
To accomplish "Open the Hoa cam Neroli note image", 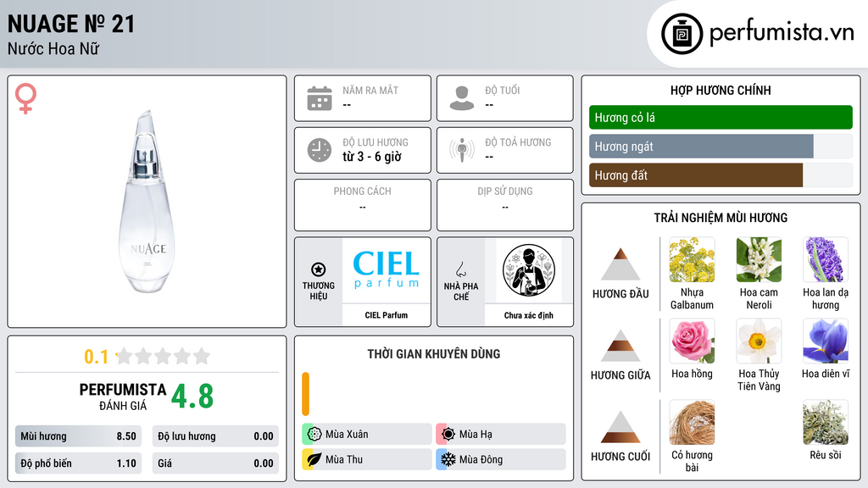I will (759, 260).
